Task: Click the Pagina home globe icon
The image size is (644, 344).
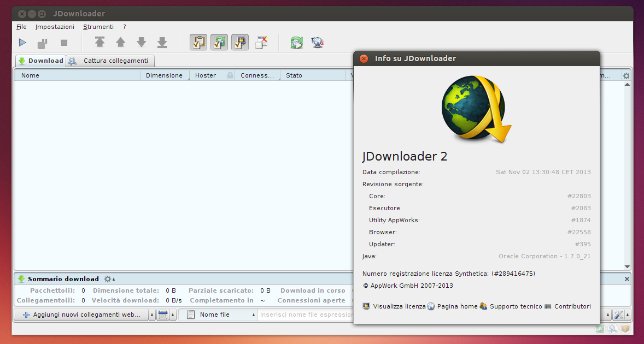Action: point(431,306)
